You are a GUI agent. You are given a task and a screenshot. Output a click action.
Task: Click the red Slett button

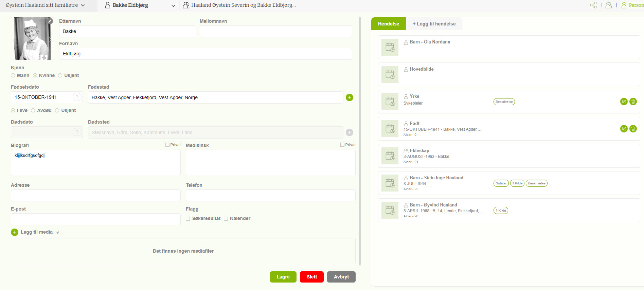tap(311, 277)
